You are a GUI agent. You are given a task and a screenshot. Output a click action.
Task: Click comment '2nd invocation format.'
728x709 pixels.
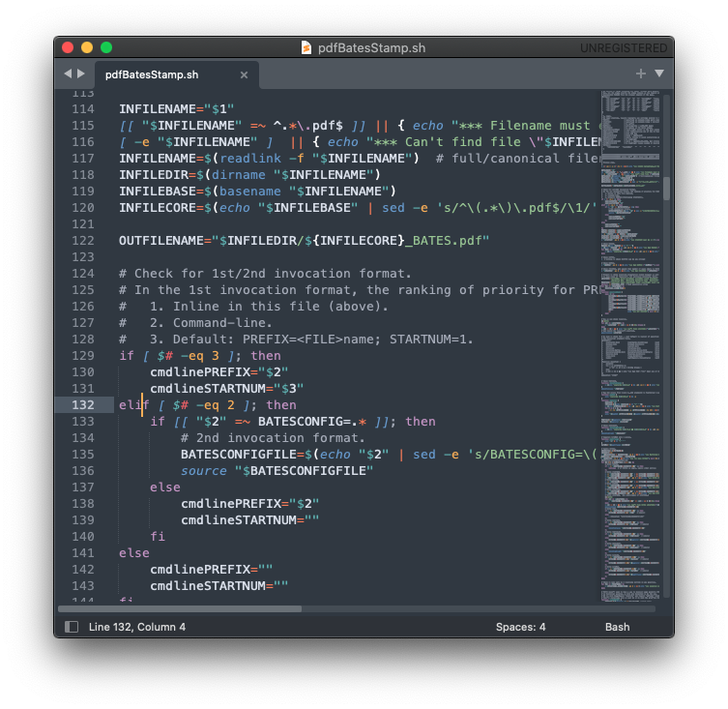coord(280,438)
